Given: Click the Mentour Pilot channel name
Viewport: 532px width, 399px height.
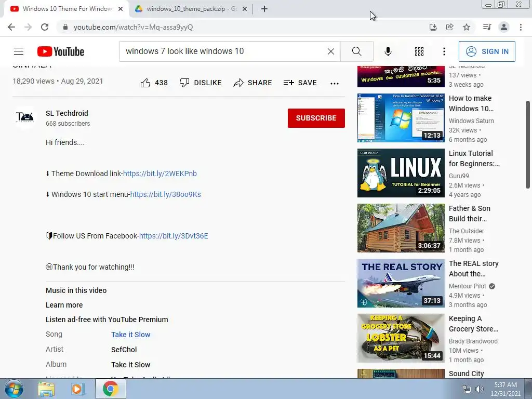Looking at the screenshot, I should [x=468, y=286].
